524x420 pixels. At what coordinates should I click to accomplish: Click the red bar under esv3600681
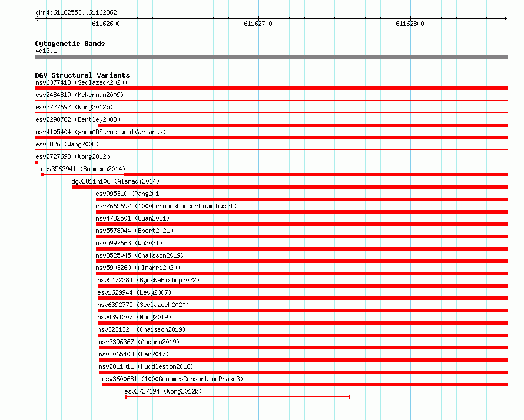click(x=305, y=385)
